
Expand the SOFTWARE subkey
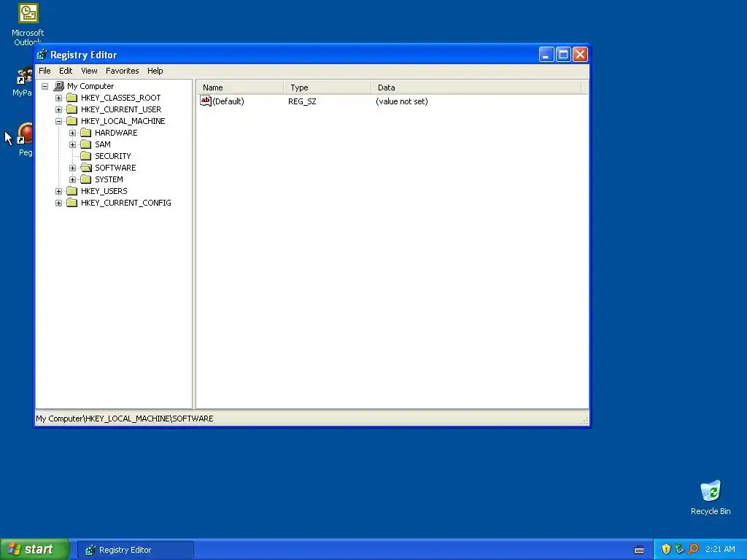72,168
